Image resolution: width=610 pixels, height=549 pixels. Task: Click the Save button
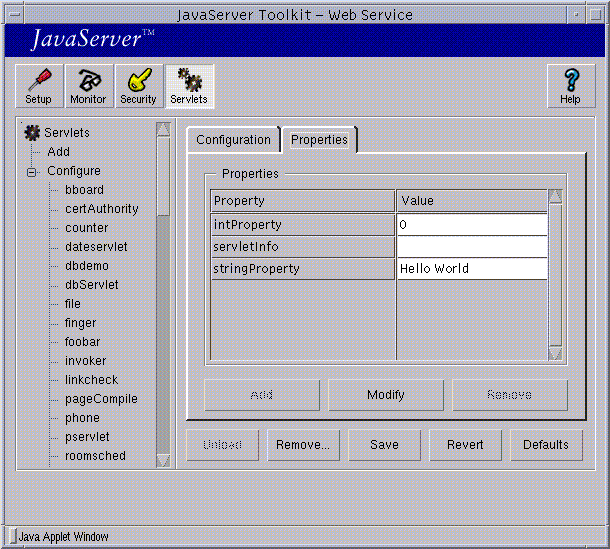384,445
